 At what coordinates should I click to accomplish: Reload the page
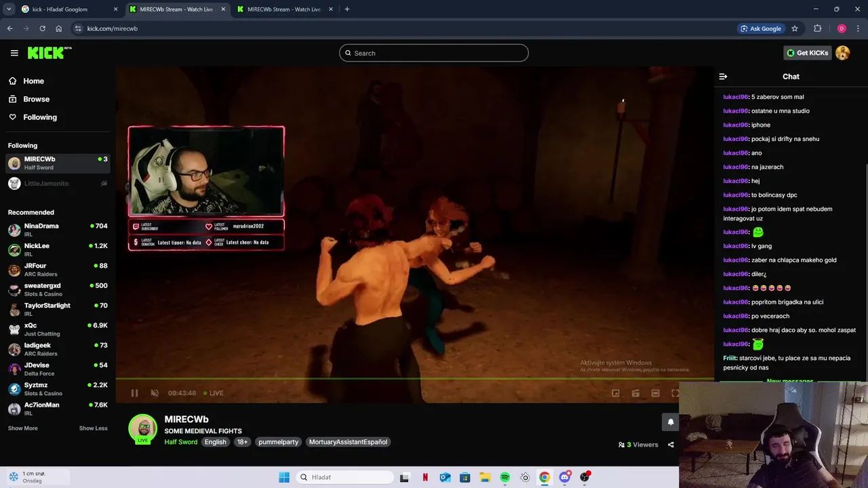pyautogui.click(x=42, y=28)
